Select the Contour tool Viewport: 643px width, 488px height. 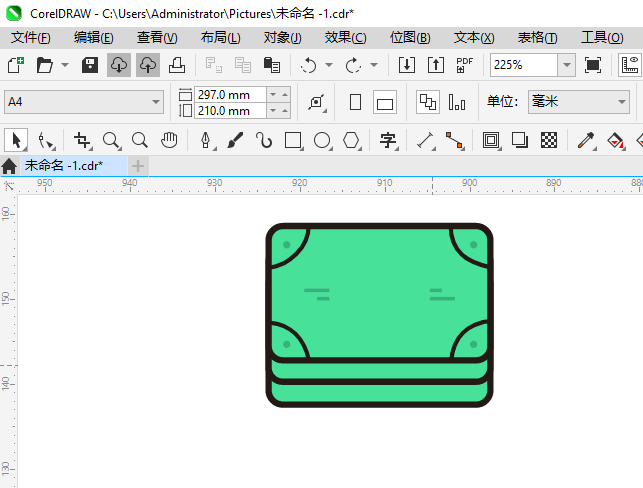tap(491, 140)
